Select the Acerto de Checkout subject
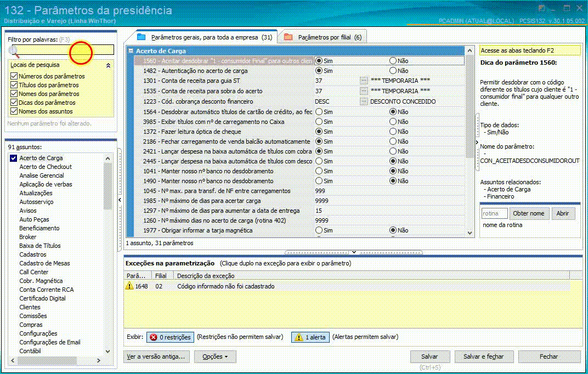Screen dimensions: 588x374 [x=46, y=167]
